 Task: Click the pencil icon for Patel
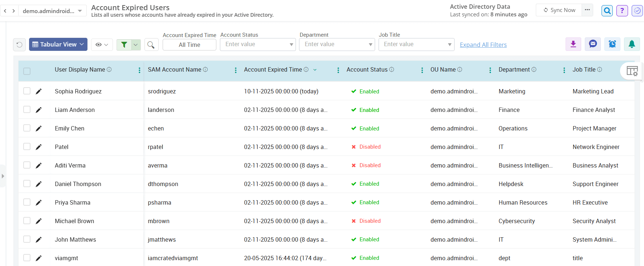pos(38,147)
